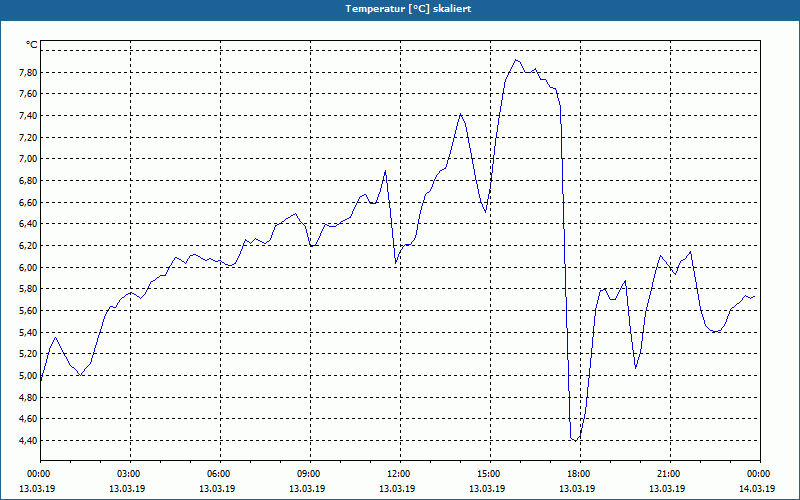Click the 13.03.19 date under 18:00
800x500 pixels.
[x=577, y=488]
